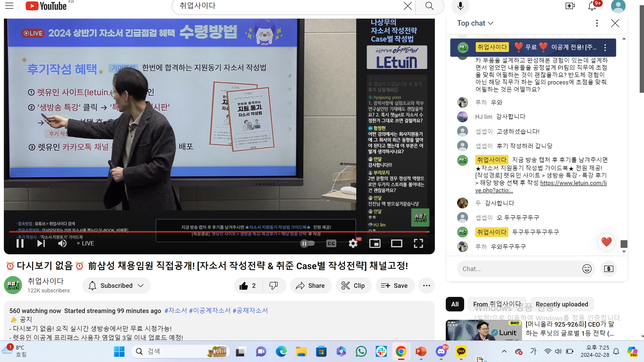Toggle closed captions
Screen dimensions: 644x362
point(331,243)
